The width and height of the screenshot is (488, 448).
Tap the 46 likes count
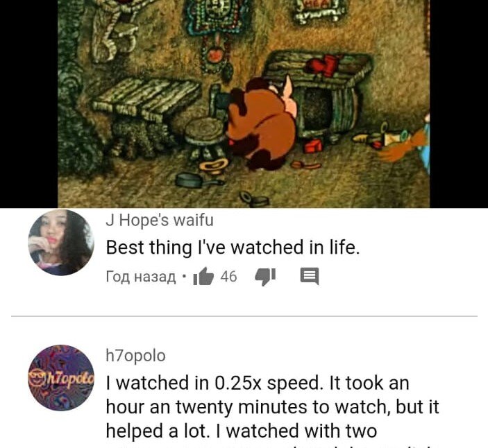pyautogui.click(x=229, y=277)
